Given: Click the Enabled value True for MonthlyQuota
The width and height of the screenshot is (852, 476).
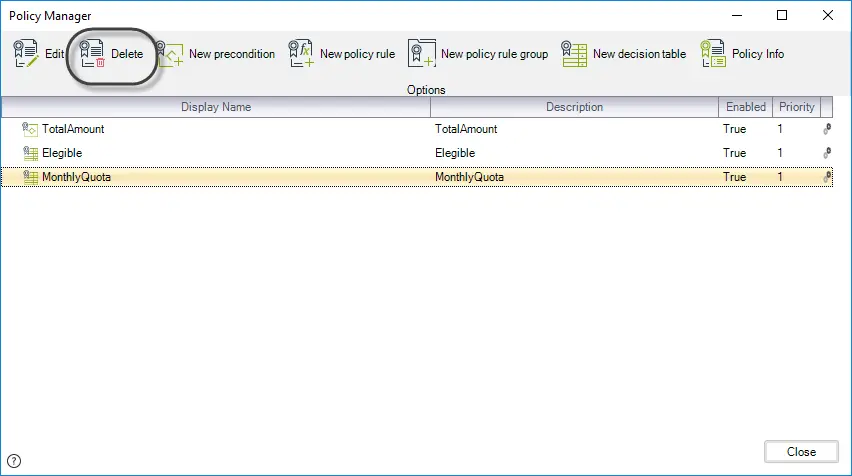Looking at the screenshot, I should click(735, 177).
